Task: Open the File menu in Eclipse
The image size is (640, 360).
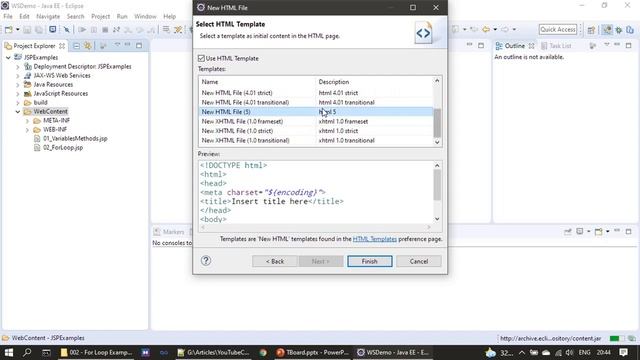Action: point(8,16)
